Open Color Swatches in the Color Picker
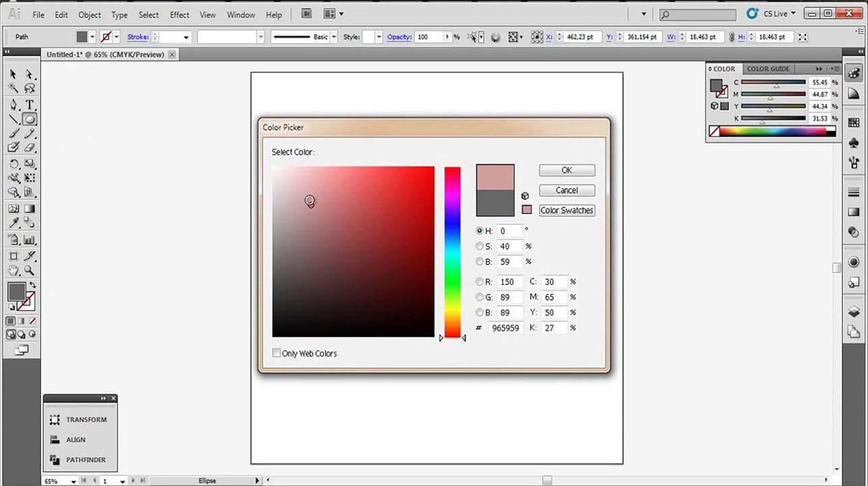The height and width of the screenshot is (486, 868). point(567,210)
